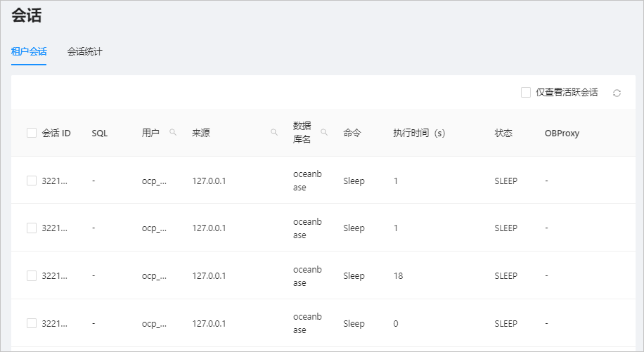This screenshot has width=644, height=352.
Task: Click the 数据库名 column header label
Action: pyautogui.click(x=302, y=133)
